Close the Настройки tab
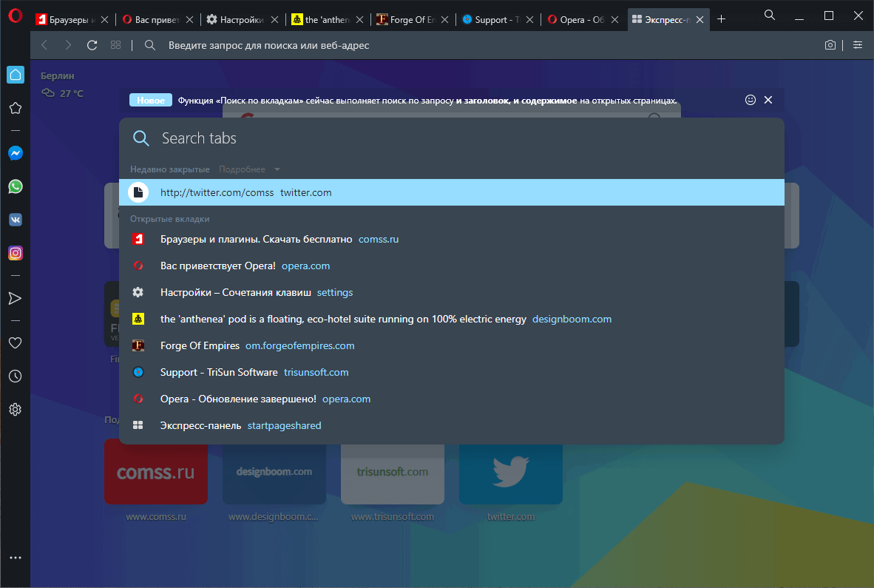Viewport: 874px width, 588px height. (274, 19)
